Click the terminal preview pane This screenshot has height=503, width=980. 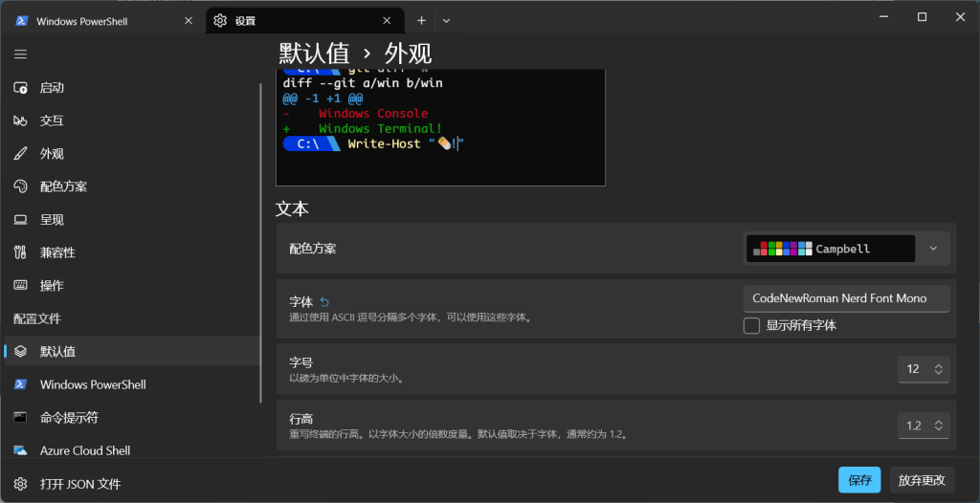click(x=440, y=127)
